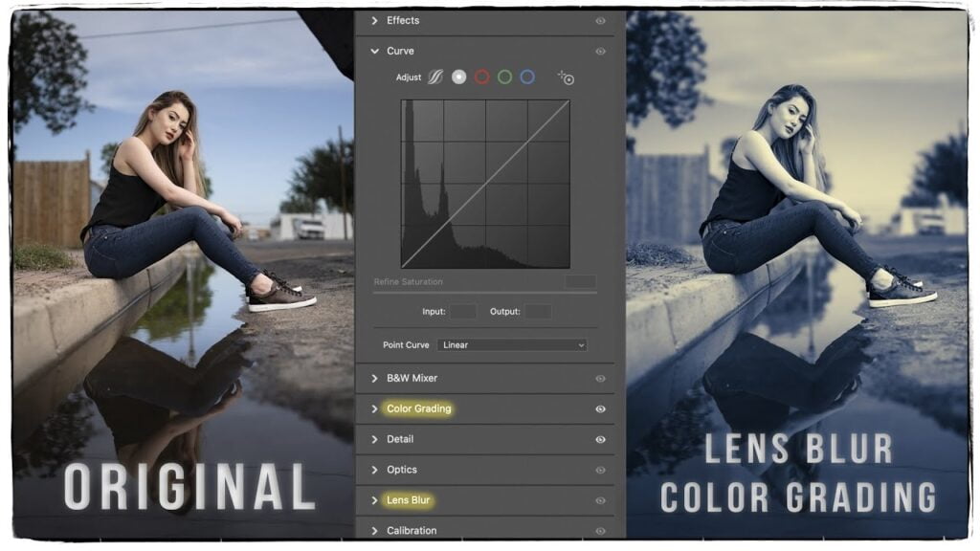Select the green channel curve icon
Screen dimensions: 980x551
502,77
